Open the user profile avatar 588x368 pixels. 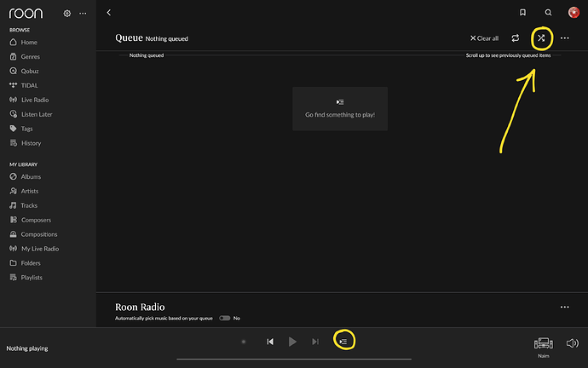(574, 13)
